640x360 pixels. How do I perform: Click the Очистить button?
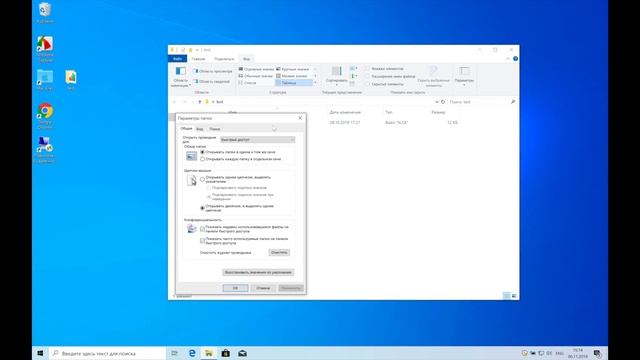[x=279, y=253]
